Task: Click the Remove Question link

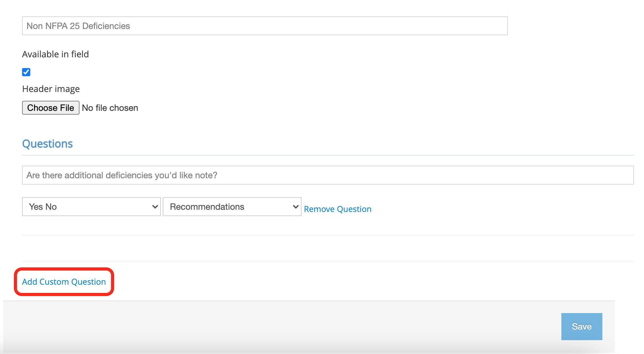Action: tap(337, 209)
